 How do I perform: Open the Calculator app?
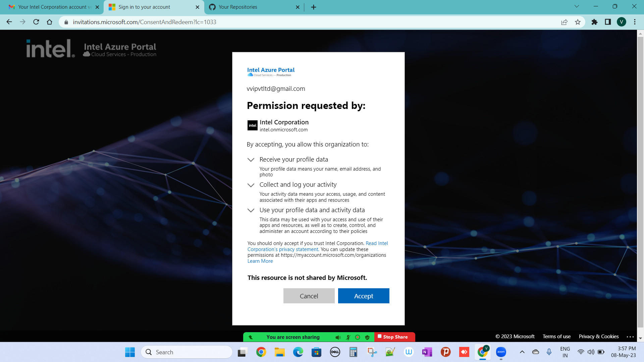353,352
